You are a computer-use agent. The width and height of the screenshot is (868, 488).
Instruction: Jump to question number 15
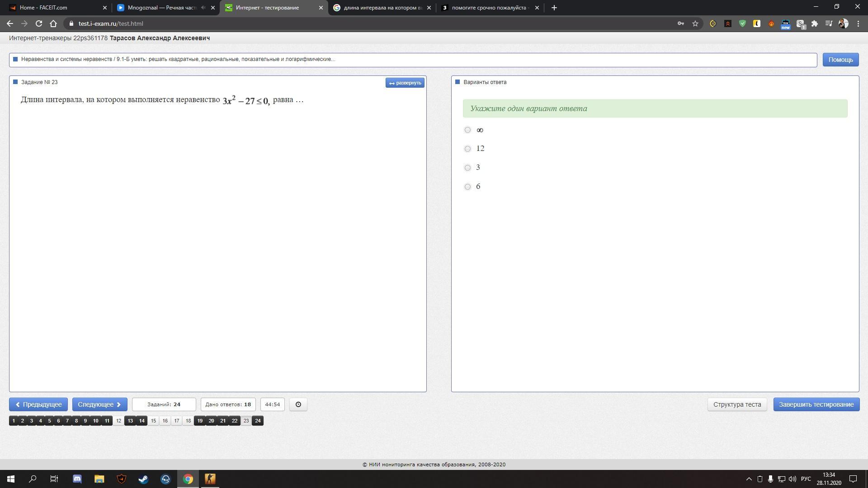153,421
